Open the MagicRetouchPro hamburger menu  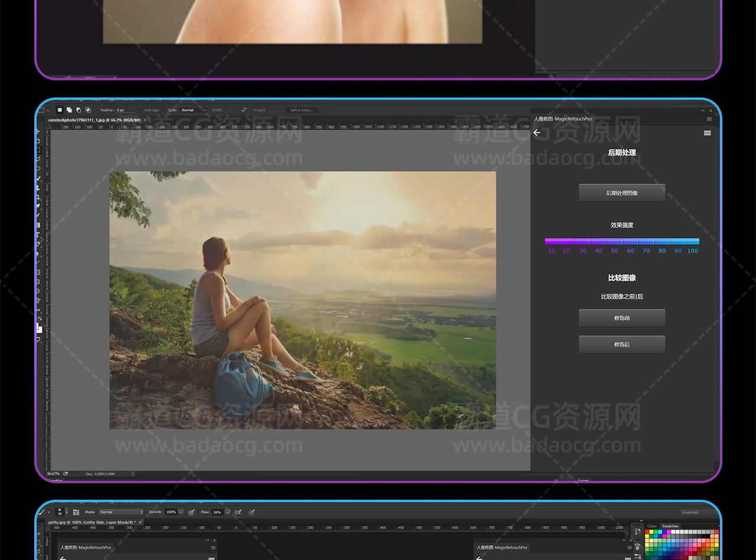707,133
